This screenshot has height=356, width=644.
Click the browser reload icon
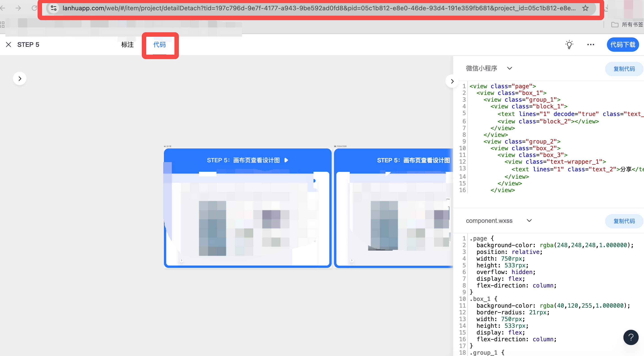34,8
